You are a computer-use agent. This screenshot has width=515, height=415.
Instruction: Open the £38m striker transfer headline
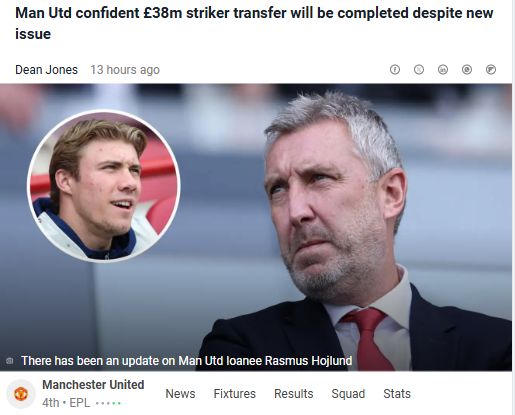coord(254,23)
